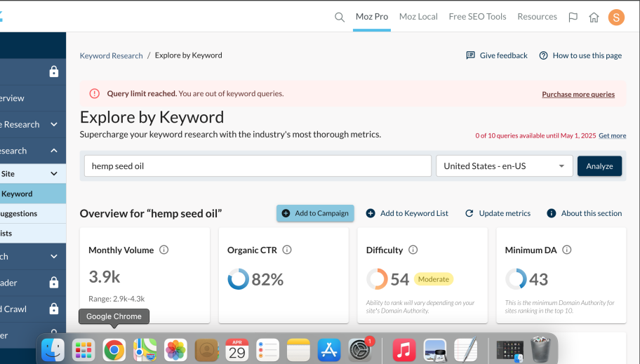Click the Give feedback chat icon
This screenshot has height=364, width=640.
[471, 55]
